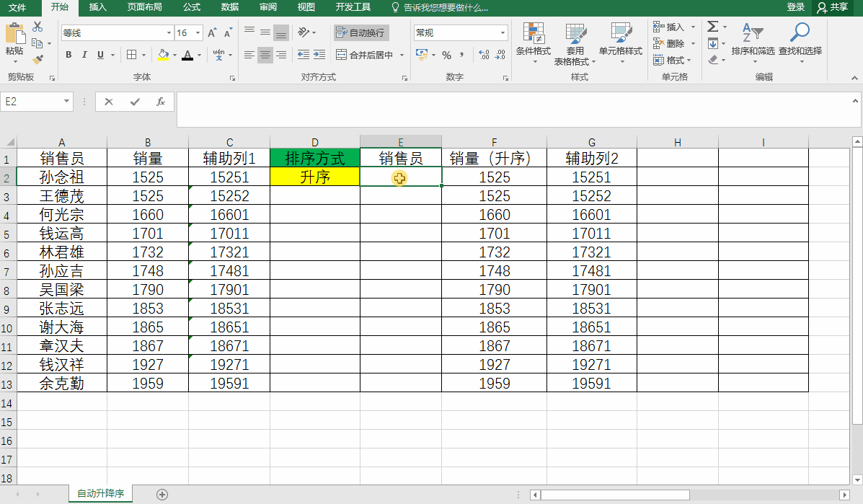Toggle Wrap Text (自动换行)
The image size is (863, 504).
tap(362, 32)
